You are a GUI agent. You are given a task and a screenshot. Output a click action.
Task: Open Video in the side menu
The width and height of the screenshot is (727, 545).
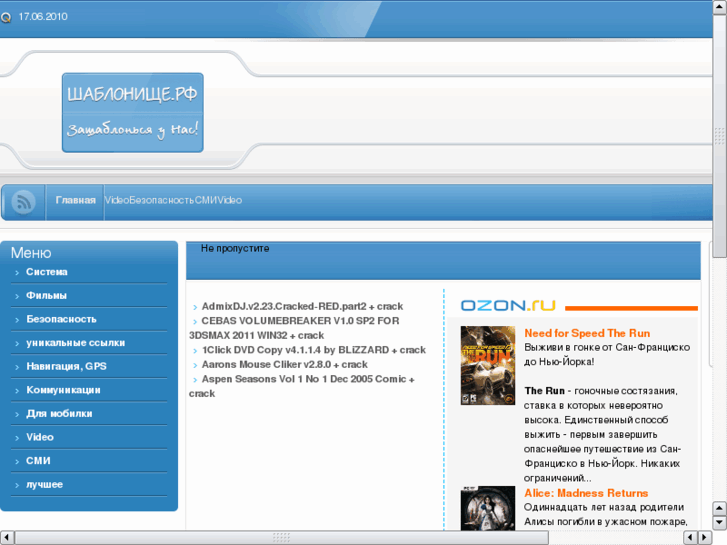click(x=40, y=437)
